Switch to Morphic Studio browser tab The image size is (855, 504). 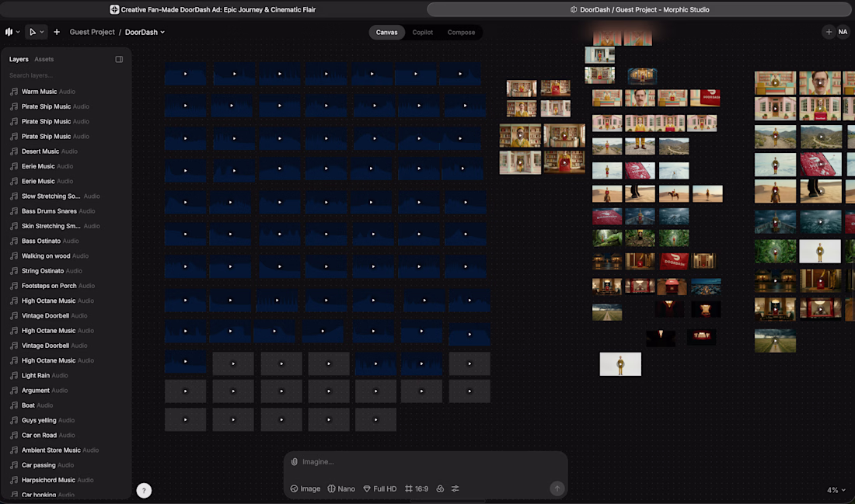pos(639,9)
